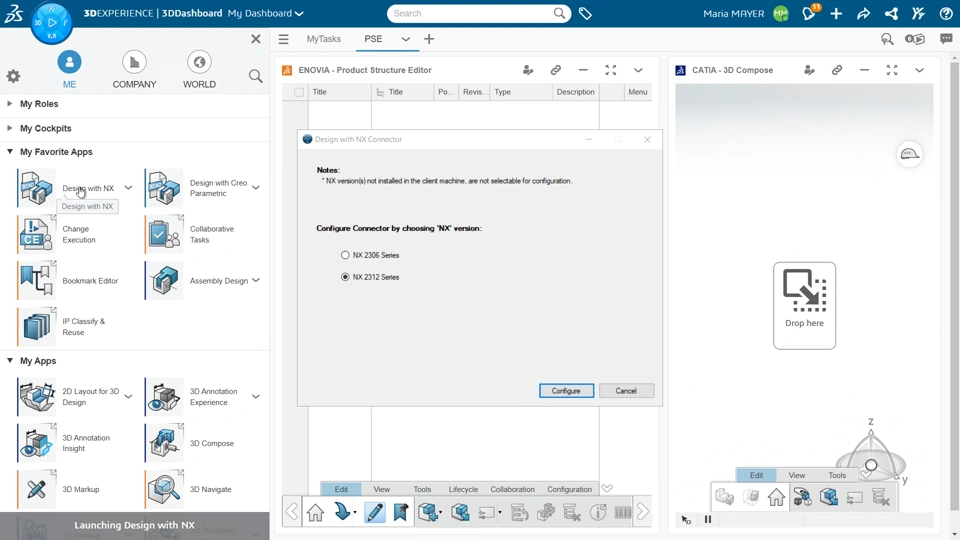This screenshot has width=960, height=540.
Task: Open Bookmark Editor app
Action: [x=37, y=280]
